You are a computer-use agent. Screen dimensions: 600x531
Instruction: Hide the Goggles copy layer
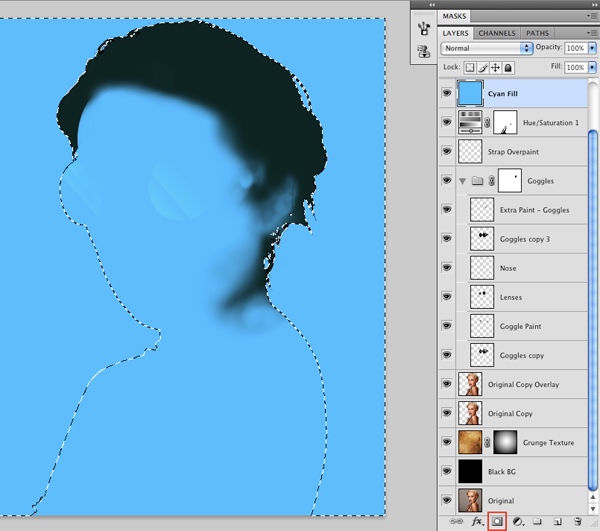click(x=447, y=355)
